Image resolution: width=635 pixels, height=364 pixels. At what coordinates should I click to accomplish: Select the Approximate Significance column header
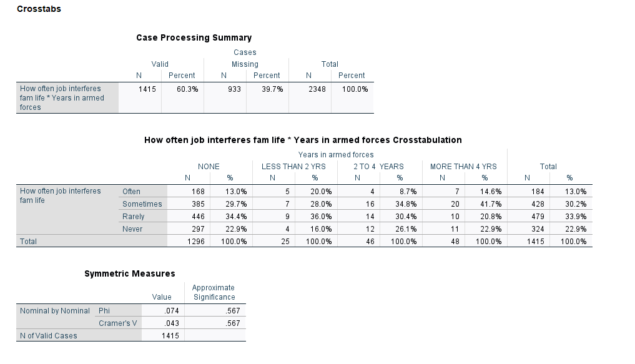[214, 292]
